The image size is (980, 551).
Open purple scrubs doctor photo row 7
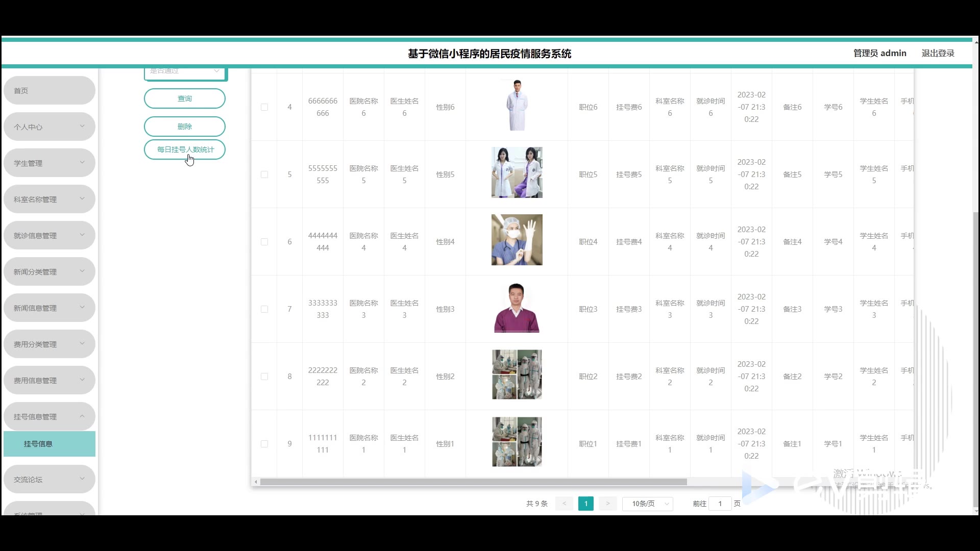coord(517,308)
